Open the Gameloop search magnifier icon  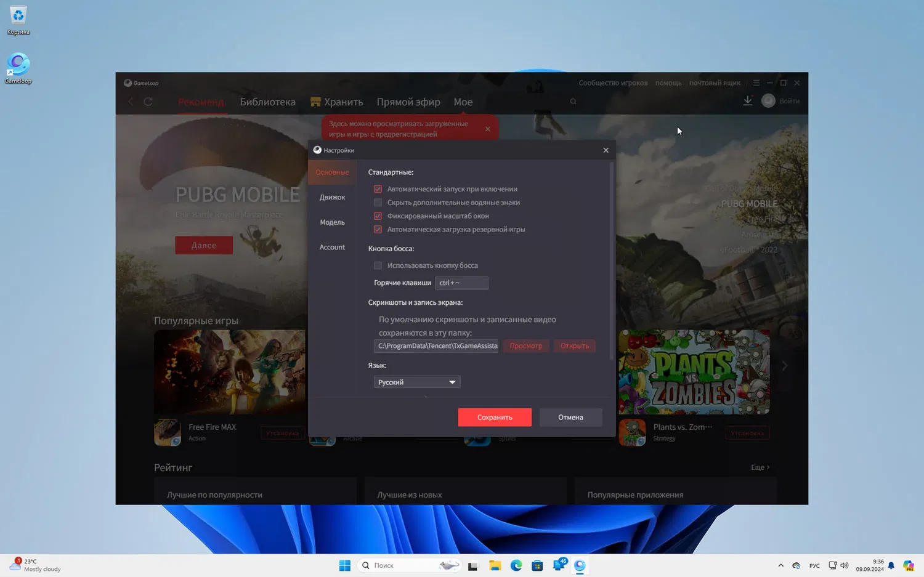573,102
